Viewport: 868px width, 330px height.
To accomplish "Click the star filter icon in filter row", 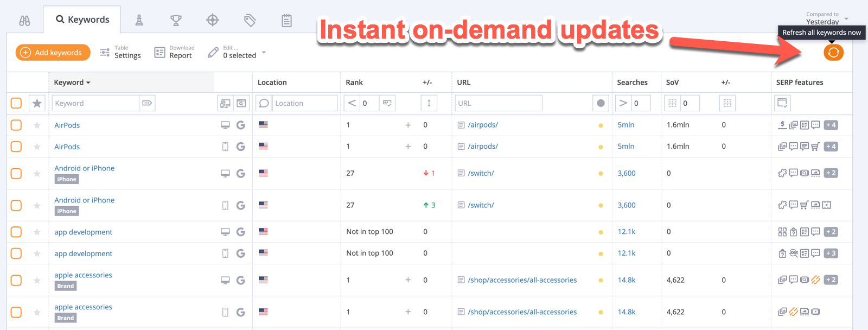I will pos(37,103).
